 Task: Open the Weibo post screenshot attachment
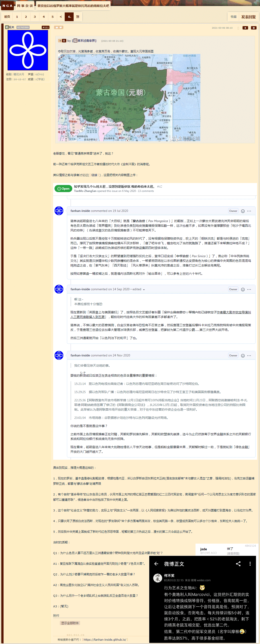(x=203, y=600)
